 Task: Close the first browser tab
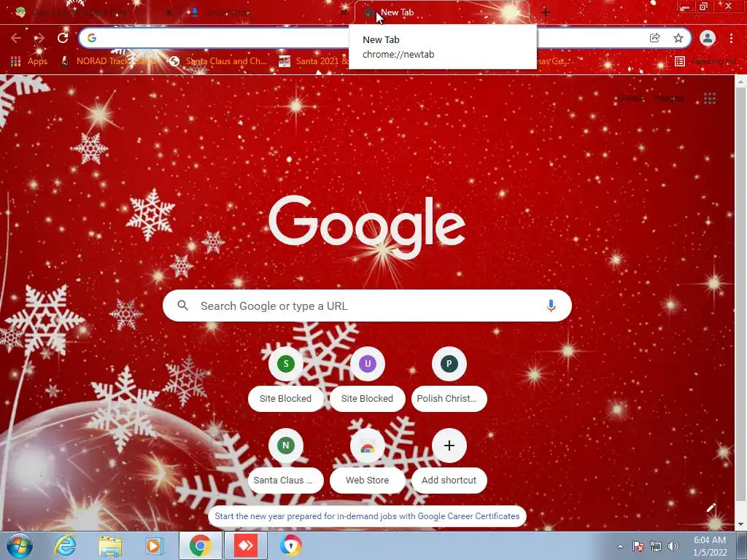tap(169, 12)
